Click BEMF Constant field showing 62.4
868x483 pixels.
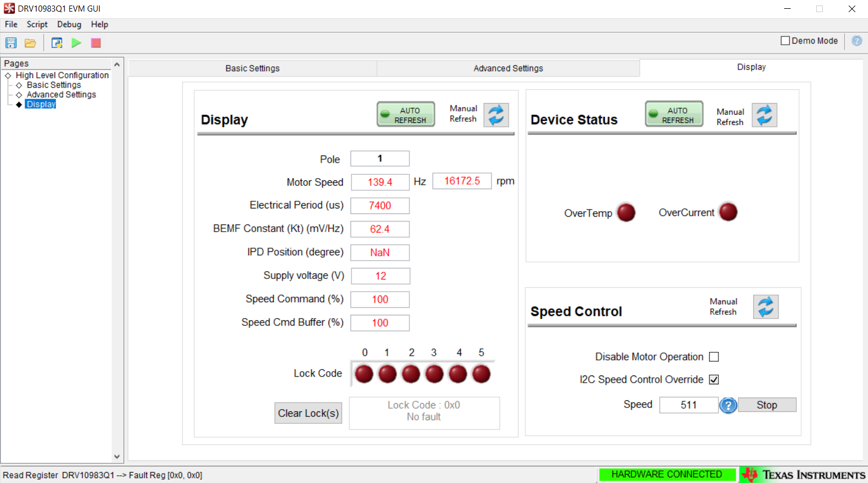tap(380, 229)
